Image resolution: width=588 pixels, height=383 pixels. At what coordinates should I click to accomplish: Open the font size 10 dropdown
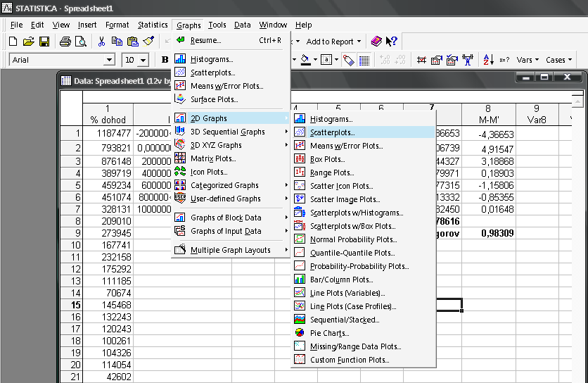143,60
